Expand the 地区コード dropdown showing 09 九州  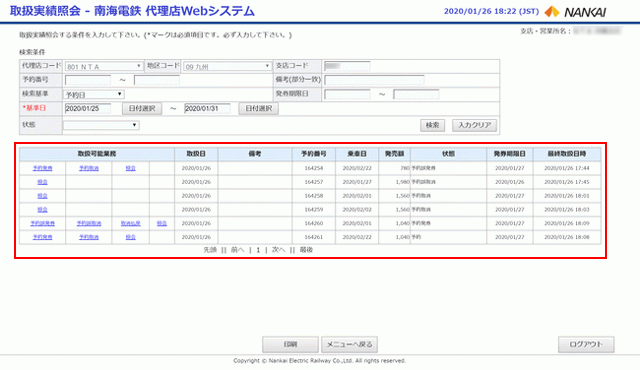click(x=227, y=66)
